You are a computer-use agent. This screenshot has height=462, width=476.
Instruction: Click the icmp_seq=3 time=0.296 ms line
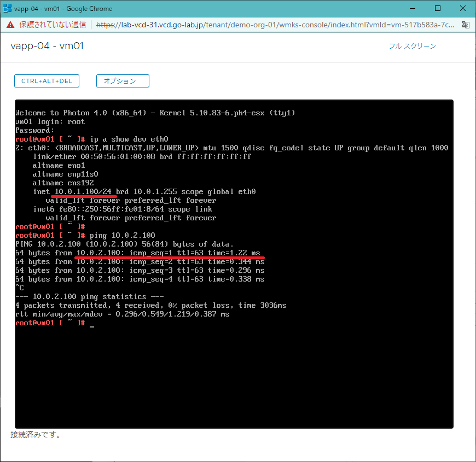pyautogui.click(x=140, y=271)
